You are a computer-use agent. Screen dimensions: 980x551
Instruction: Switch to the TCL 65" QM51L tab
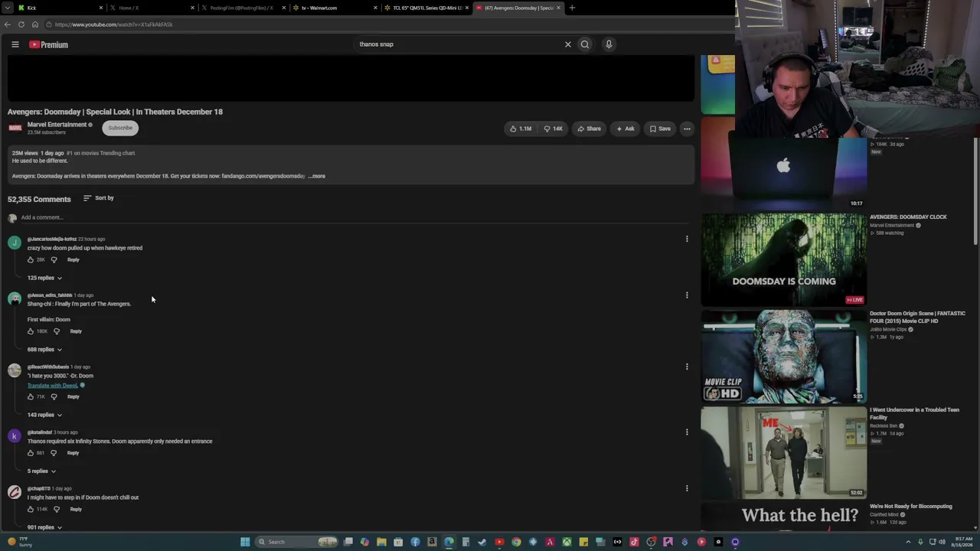pos(427,8)
